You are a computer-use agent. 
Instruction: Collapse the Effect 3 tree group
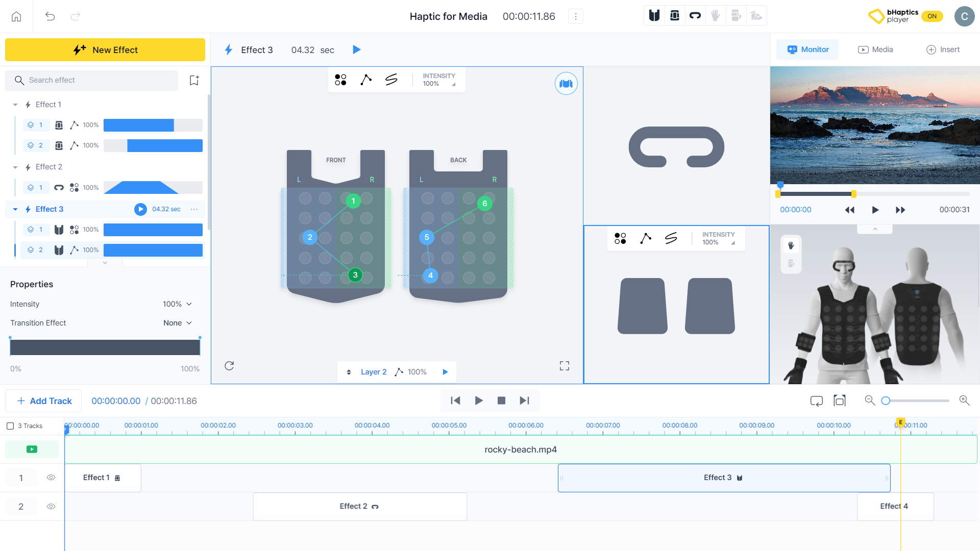(x=15, y=209)
